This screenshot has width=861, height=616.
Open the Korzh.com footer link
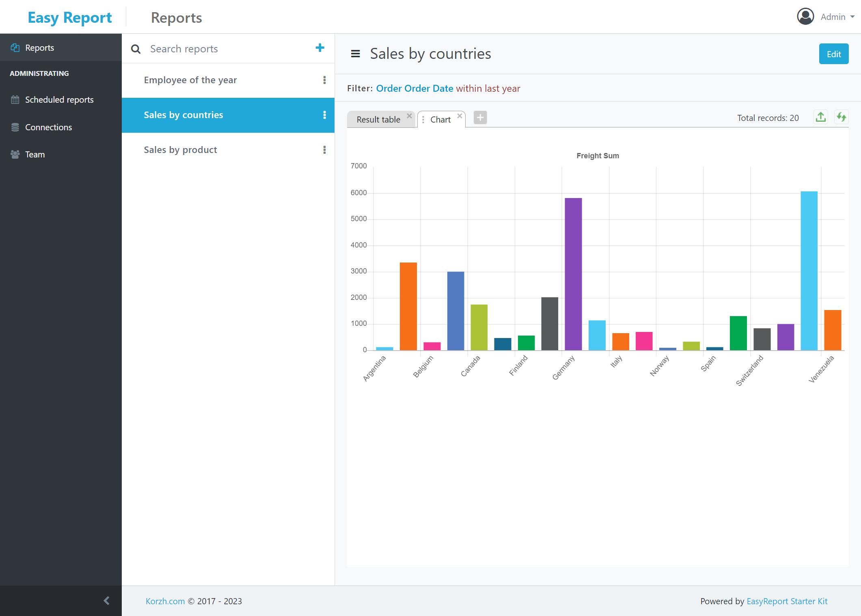165,601
